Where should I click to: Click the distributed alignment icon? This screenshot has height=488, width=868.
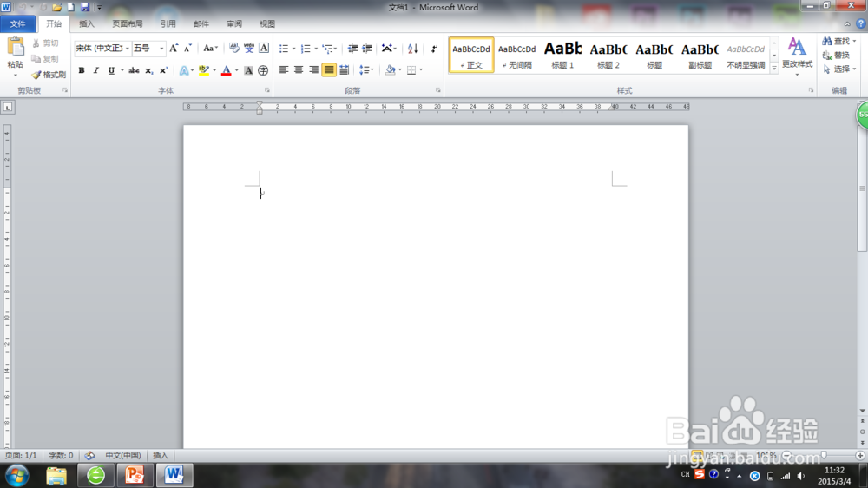pyautogui.click(x=344, y=70)
